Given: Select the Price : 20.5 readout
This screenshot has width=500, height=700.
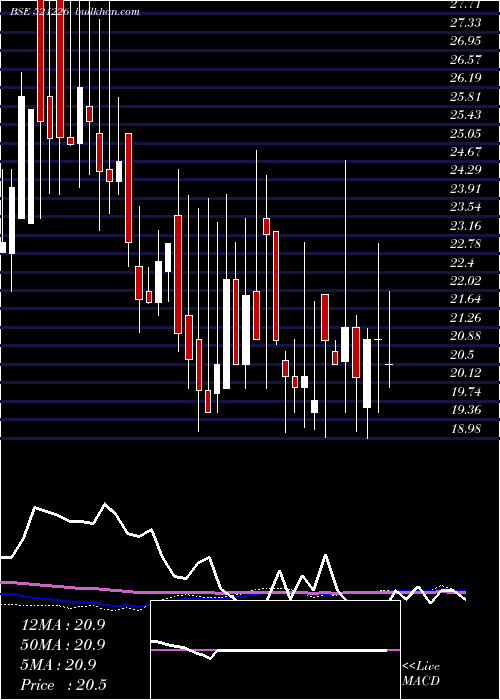Looking at the screenshot, I should [64, 685].
